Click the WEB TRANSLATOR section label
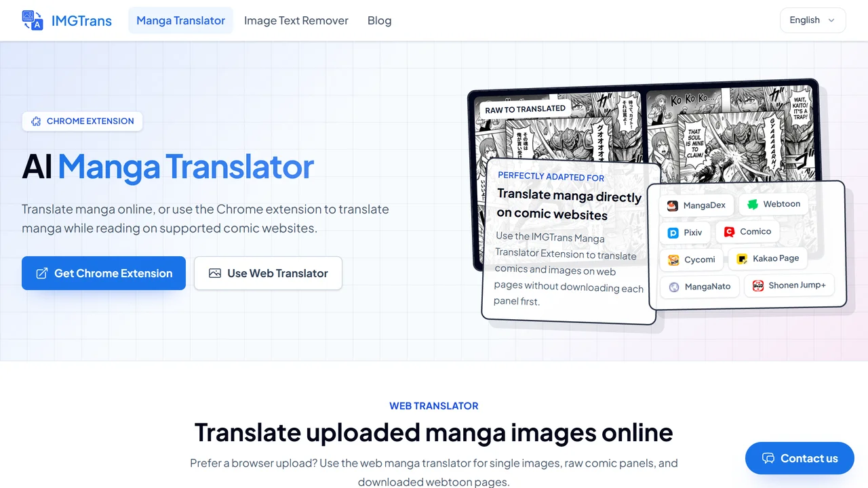Viewport: 868px width, 488px height. (x=434, y=406)
